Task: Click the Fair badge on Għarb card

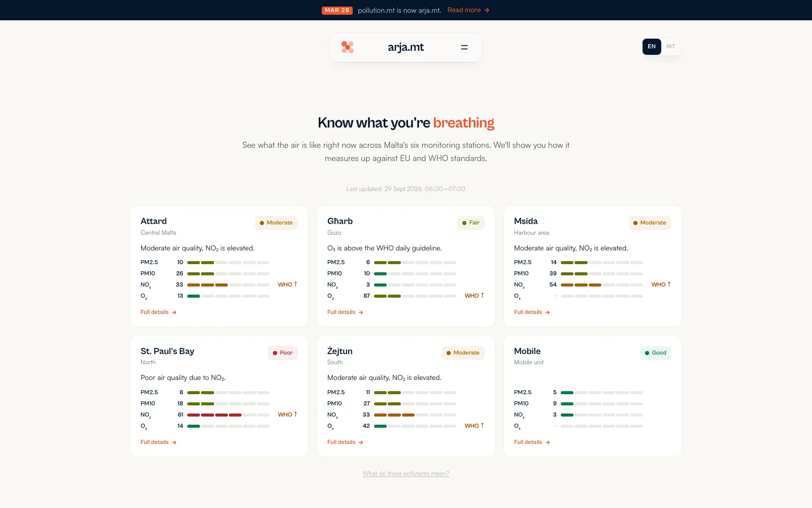Action: click(471, 223)
